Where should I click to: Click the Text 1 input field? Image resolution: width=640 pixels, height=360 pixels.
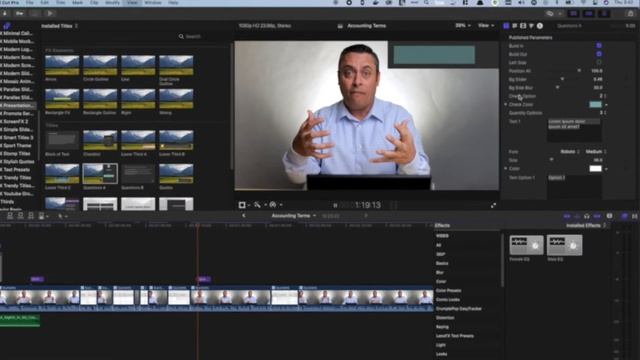click(574, 130)
